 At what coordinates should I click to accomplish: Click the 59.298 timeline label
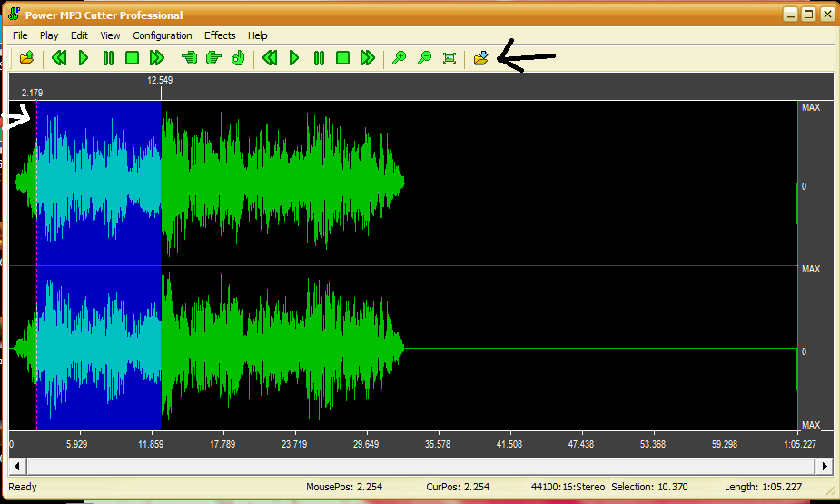point(725,444)
